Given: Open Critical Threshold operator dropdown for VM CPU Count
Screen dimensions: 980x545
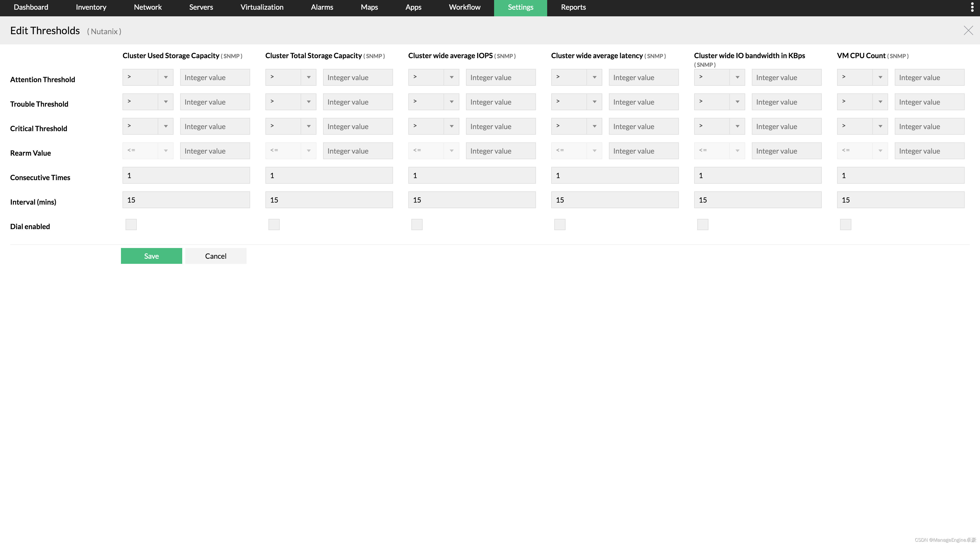Looking at the screenshot, I should 862,126.
